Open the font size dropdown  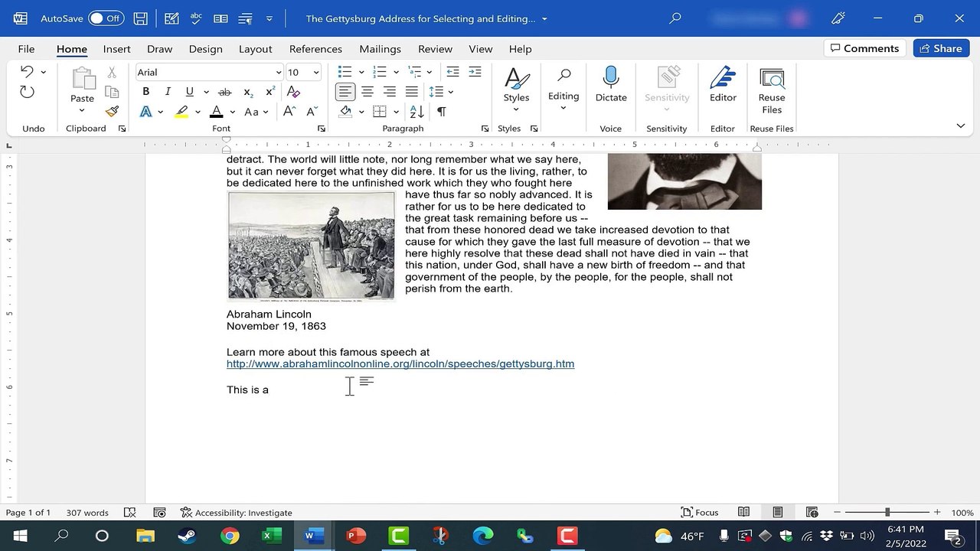coord(315,72)
